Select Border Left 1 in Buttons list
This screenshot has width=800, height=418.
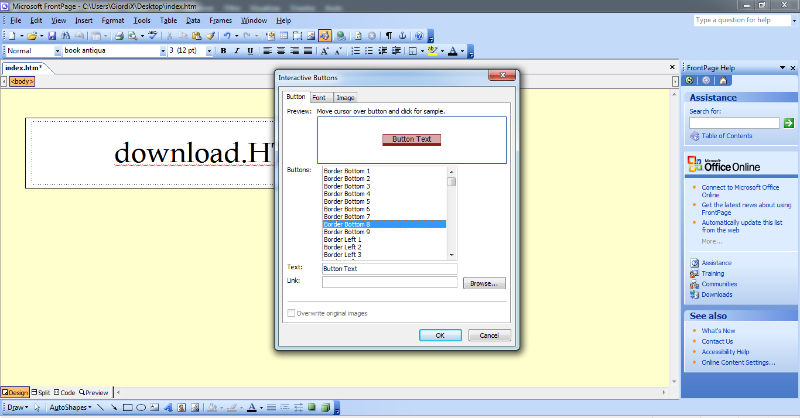coord(341,240)
